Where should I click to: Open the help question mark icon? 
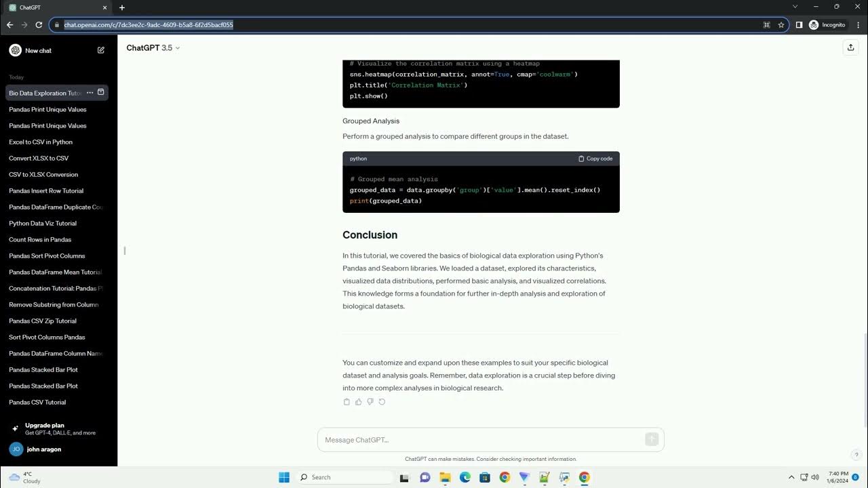coord(856,455)
